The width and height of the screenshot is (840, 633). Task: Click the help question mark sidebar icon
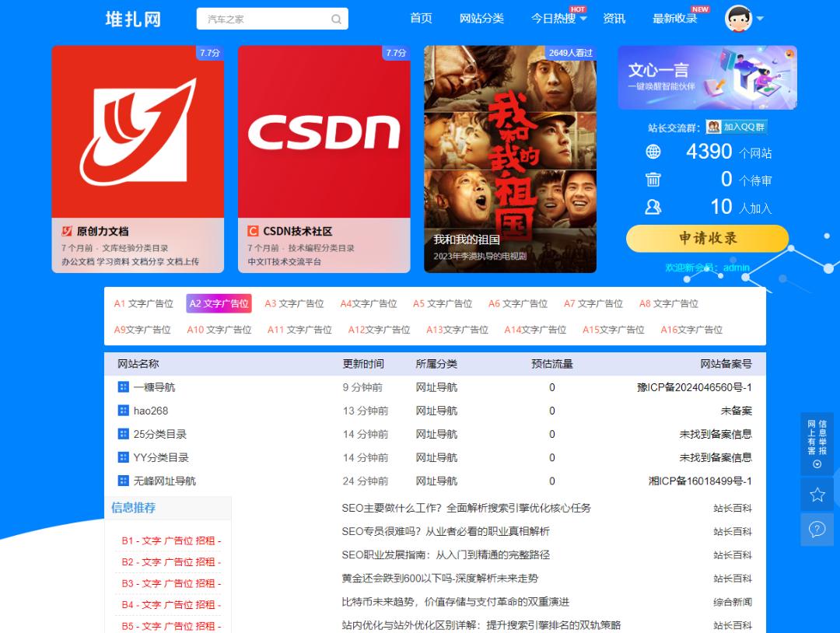(817, 530)
